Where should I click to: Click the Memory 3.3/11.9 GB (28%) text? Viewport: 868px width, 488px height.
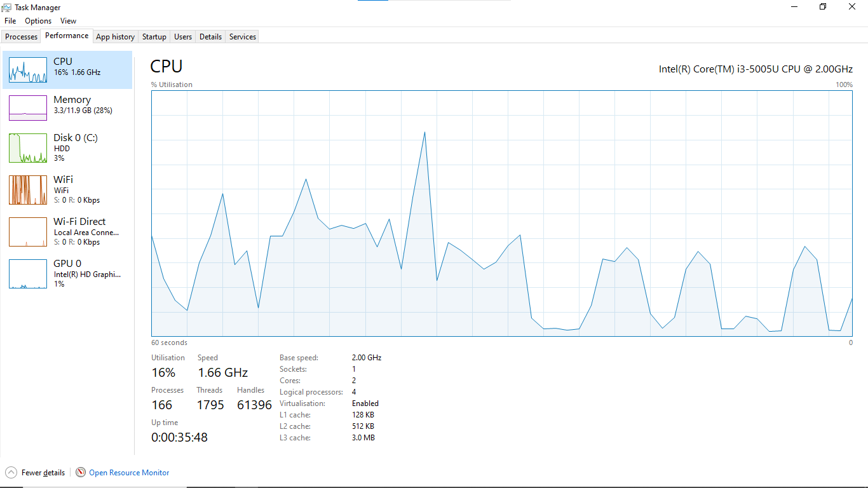click(83, 111)
